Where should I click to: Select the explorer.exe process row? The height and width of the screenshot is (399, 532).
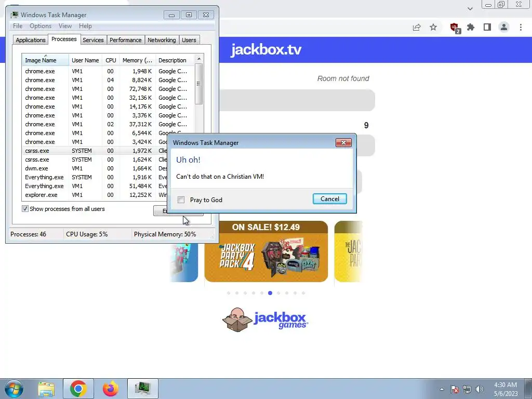pos(95,195)
